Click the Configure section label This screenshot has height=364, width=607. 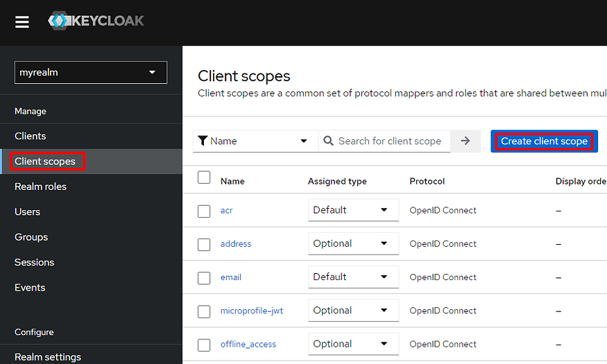tap(34, 332)
